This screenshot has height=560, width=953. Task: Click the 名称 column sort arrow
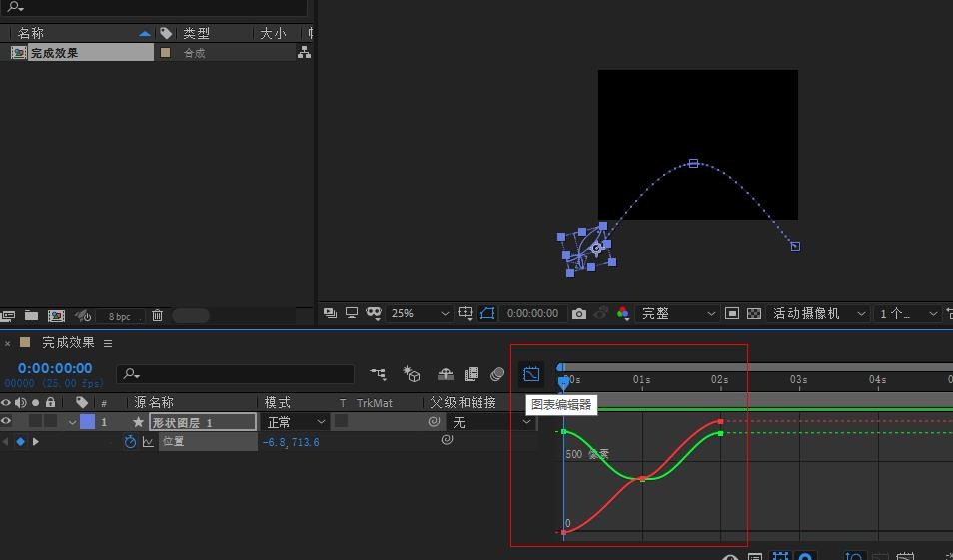tap(145, 33)
